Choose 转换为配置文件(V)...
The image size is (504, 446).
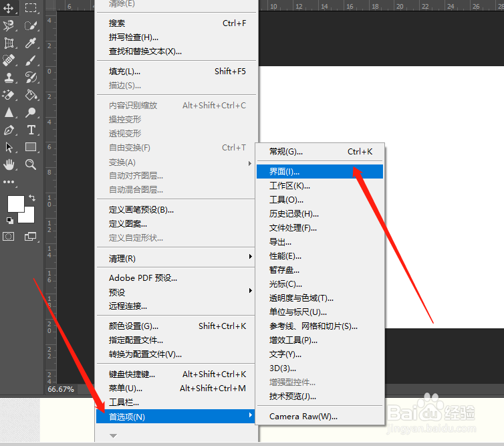[176, 354]
